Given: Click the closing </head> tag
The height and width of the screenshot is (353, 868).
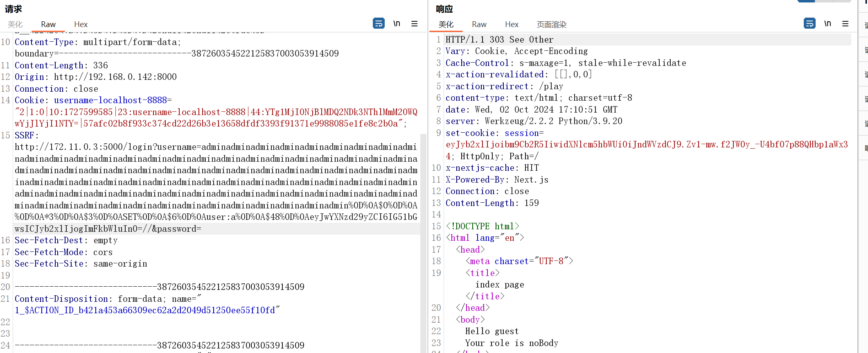Looking at the screenshot, I should tap(473, 308).
